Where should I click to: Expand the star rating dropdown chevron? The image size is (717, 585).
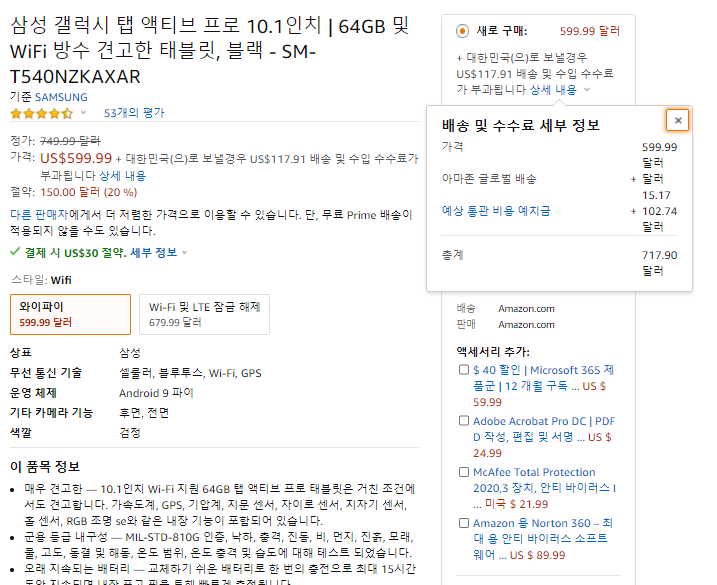pos(83,113)
